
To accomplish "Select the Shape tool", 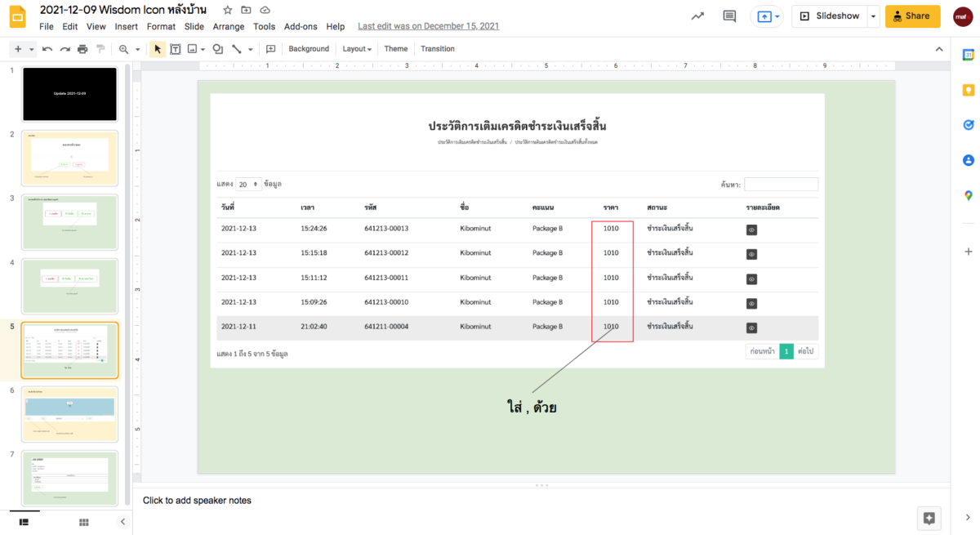I will [x=217, y=48].
